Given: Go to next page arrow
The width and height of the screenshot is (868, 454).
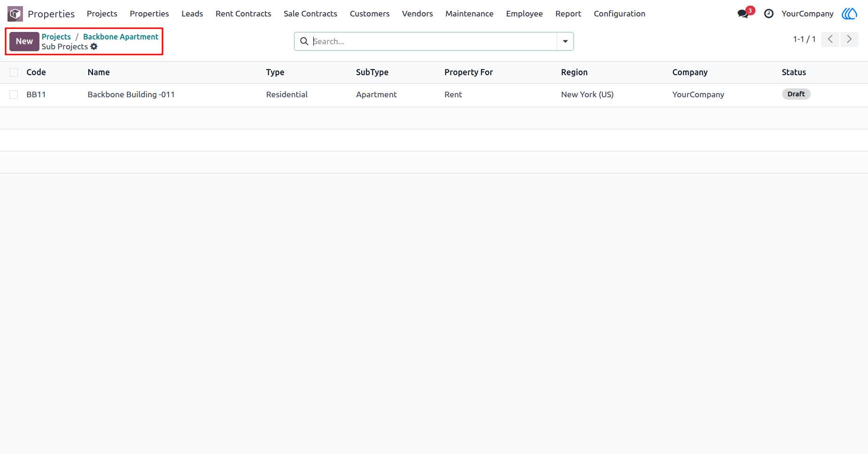Looking at the screenshot, I should pyautogui.click(x=849, y=39).
